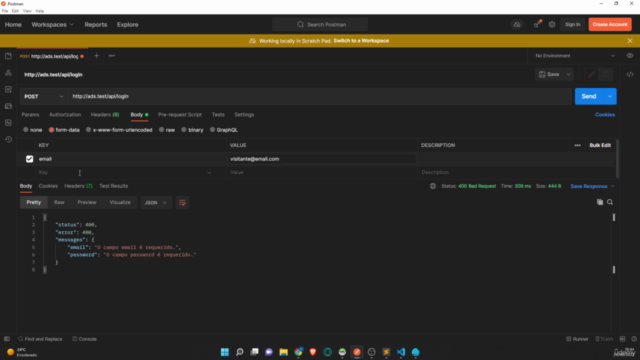This screenshot has height=360, width=640.
Task: Select the Raw response view
Action: point(59,202)
